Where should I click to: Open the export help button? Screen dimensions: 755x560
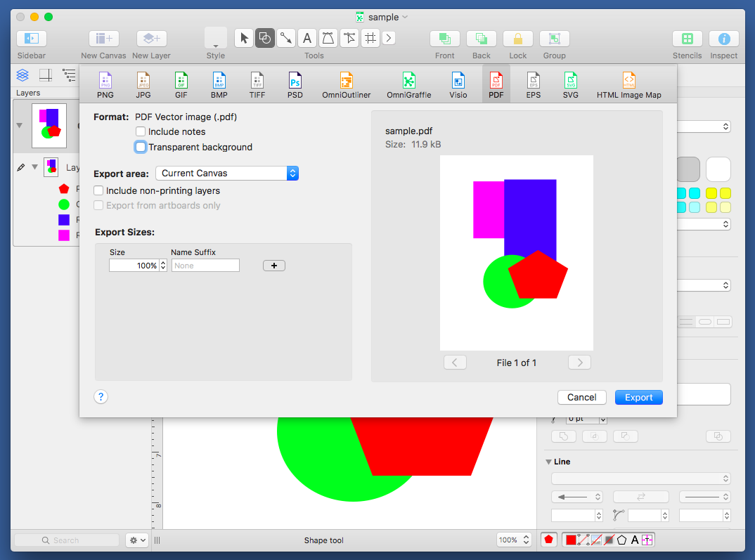pyautogui.click(x=101, y=397)
